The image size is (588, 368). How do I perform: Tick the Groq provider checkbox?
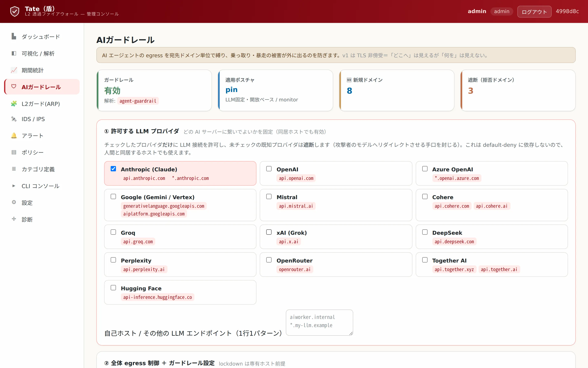113,232
